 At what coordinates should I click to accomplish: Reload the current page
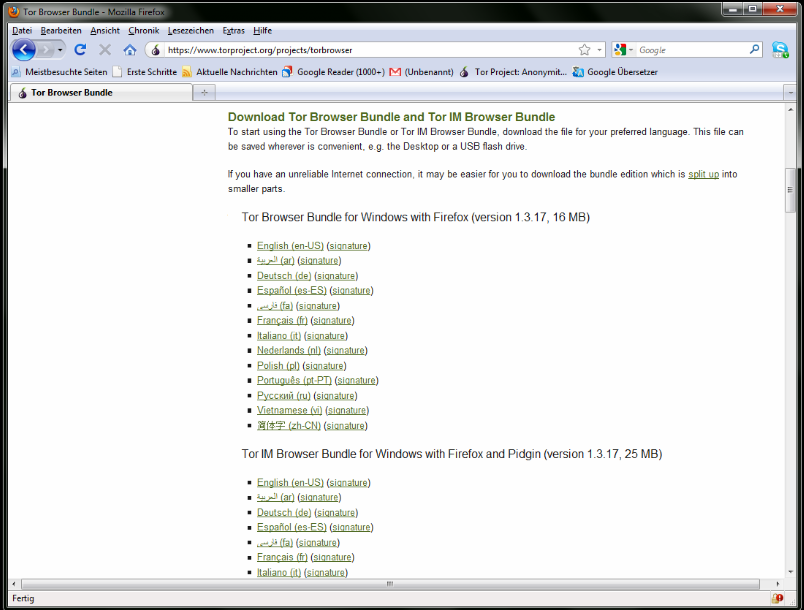(80, 50)
